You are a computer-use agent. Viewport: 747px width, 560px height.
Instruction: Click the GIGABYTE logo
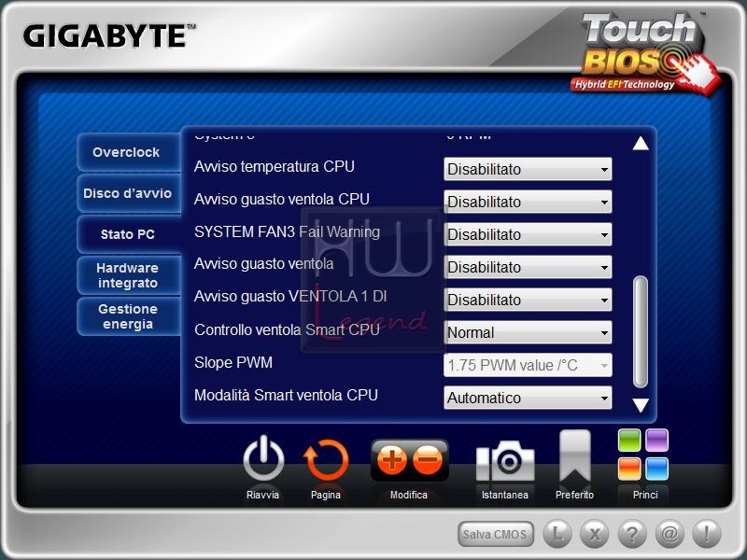point(109,36)
